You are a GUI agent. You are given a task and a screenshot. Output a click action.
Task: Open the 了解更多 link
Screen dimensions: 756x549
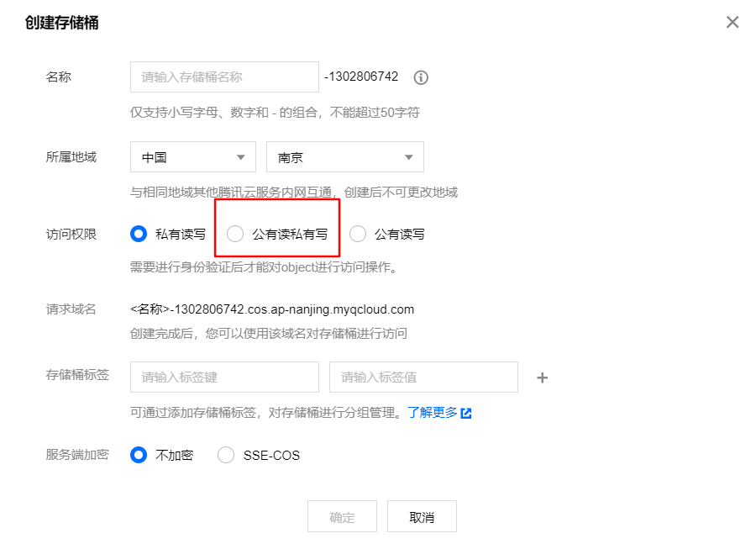[433, 413]
